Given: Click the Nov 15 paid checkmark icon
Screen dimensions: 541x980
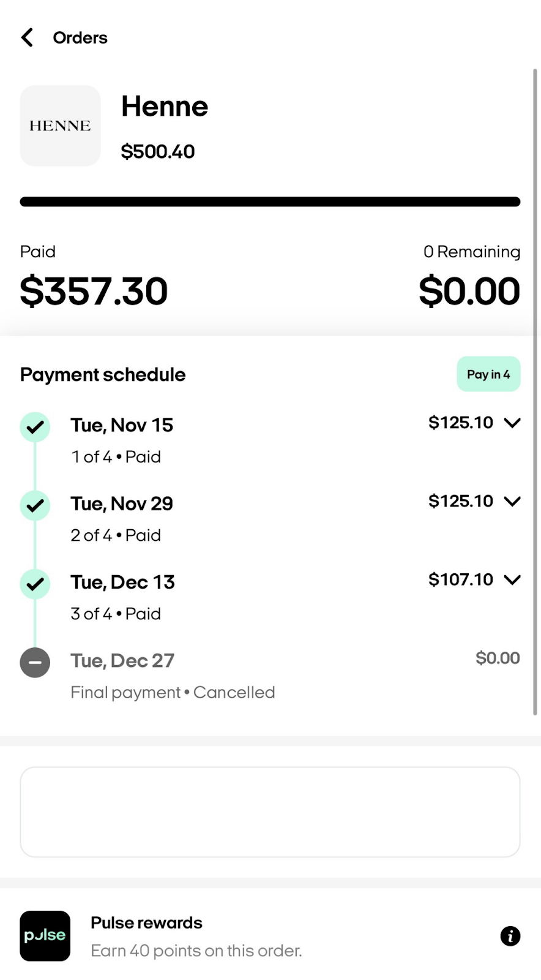Looking at the screenshot, I should (x=35, y=427).
